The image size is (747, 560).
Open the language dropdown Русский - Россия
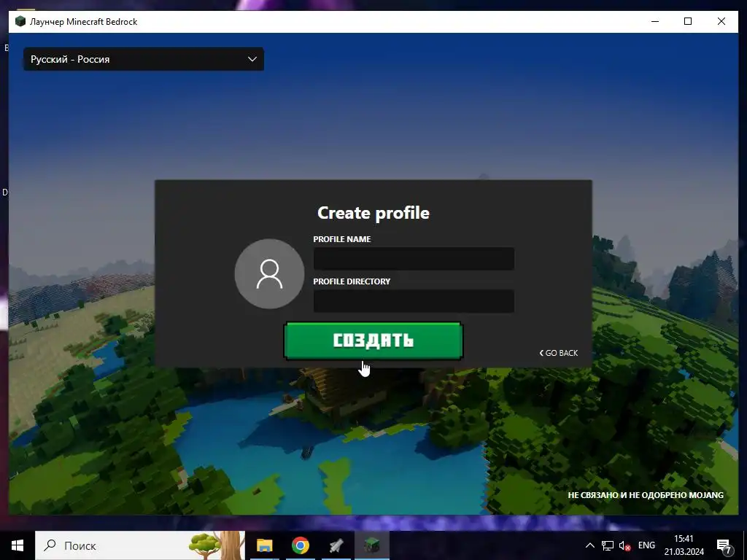(x=144, y=59)
